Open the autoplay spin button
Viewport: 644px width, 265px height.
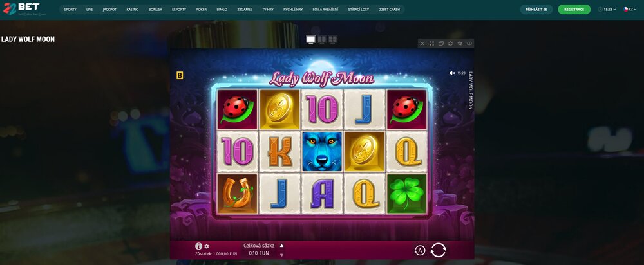[x=420, y=250]
